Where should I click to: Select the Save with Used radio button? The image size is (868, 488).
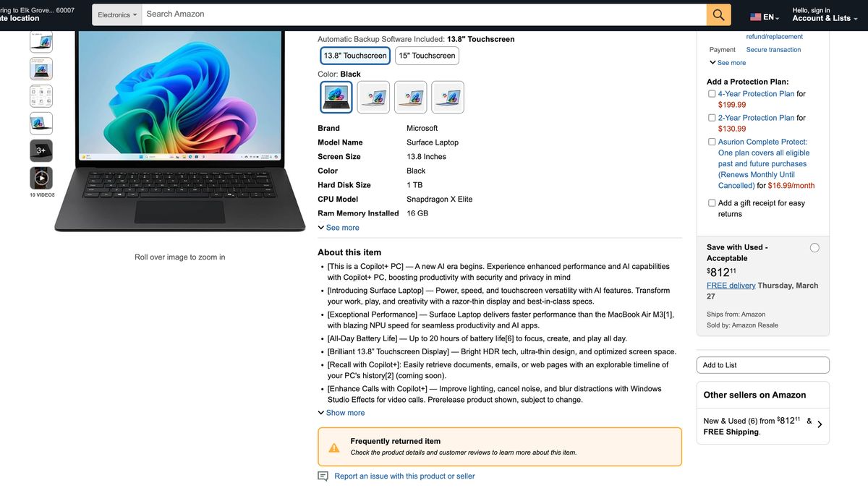pyautogui.click(x=814, y=248)
